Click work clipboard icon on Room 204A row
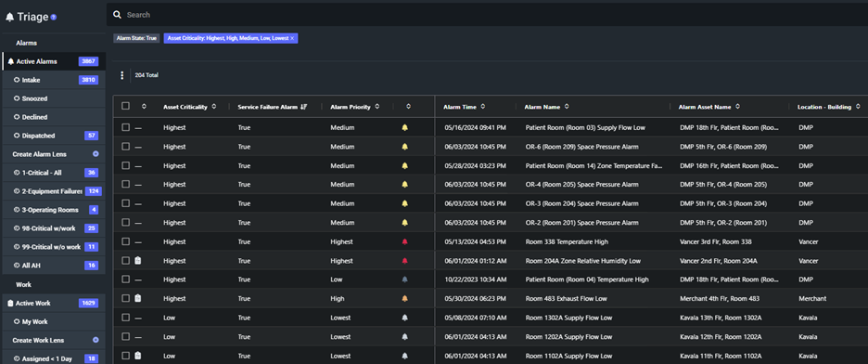Viewport: 868px width, 364px height. click(x=138, y=260)
